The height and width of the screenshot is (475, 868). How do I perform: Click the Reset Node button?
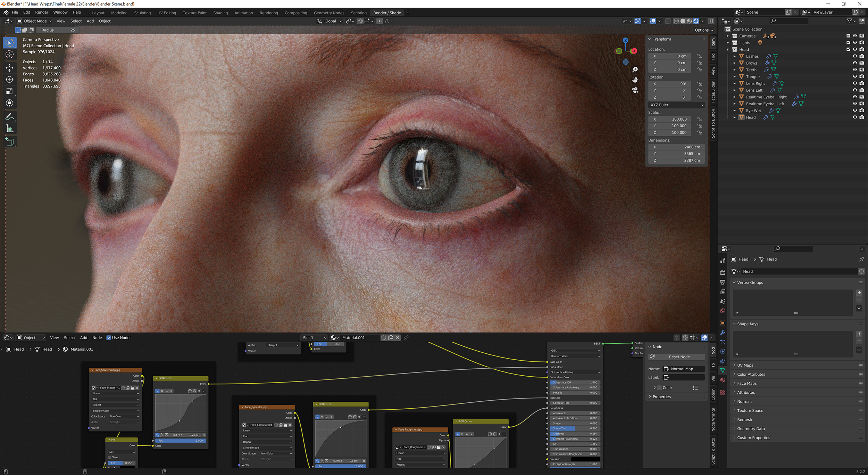tap(679, 357)
